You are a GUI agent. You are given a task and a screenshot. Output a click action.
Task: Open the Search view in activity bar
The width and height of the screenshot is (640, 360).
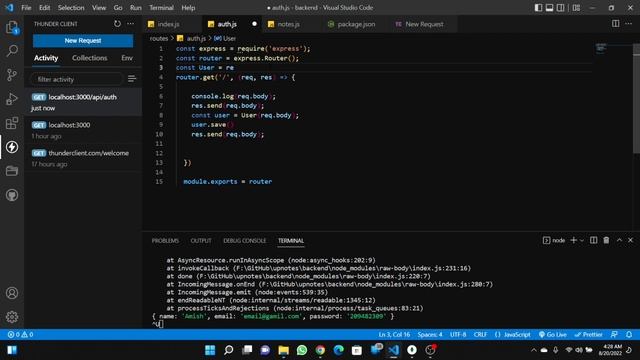[x=12, y=51]
